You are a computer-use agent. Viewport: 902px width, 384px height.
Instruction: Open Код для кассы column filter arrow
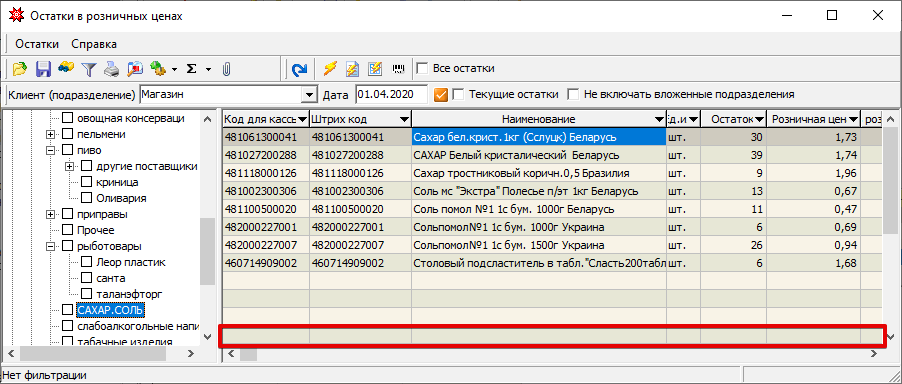pyautogui.click(x=303, y=120)
